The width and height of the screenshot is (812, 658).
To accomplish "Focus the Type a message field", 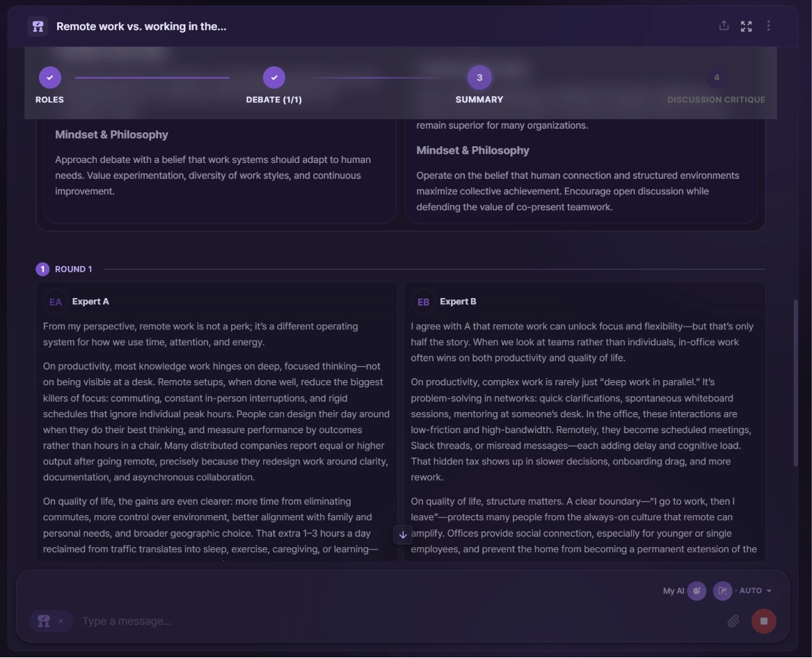I will point(399,621).
